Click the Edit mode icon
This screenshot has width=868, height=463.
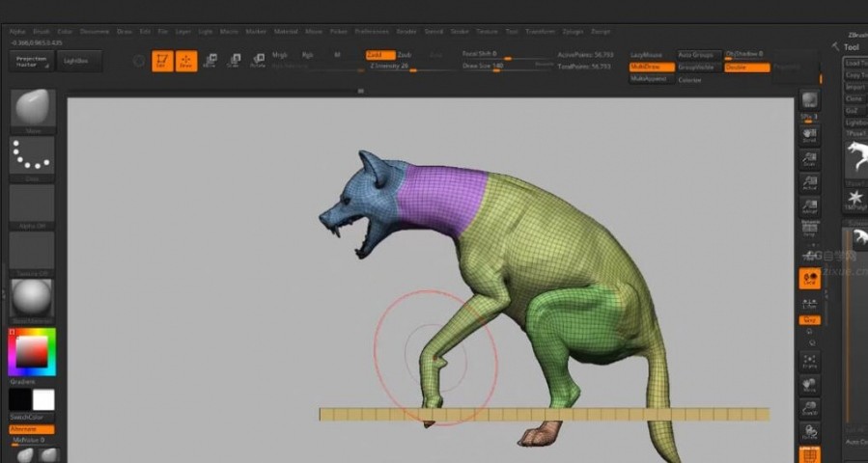click(x=162, y=61)
